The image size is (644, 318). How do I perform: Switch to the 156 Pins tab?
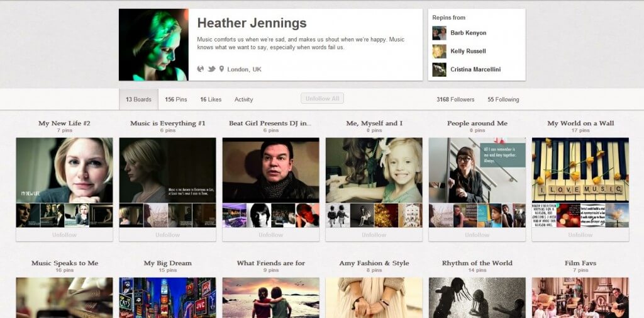[176, 99]
